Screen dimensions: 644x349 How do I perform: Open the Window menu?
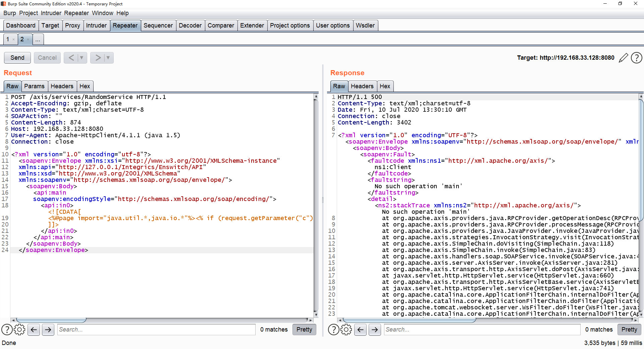click(x=103, y=13)
